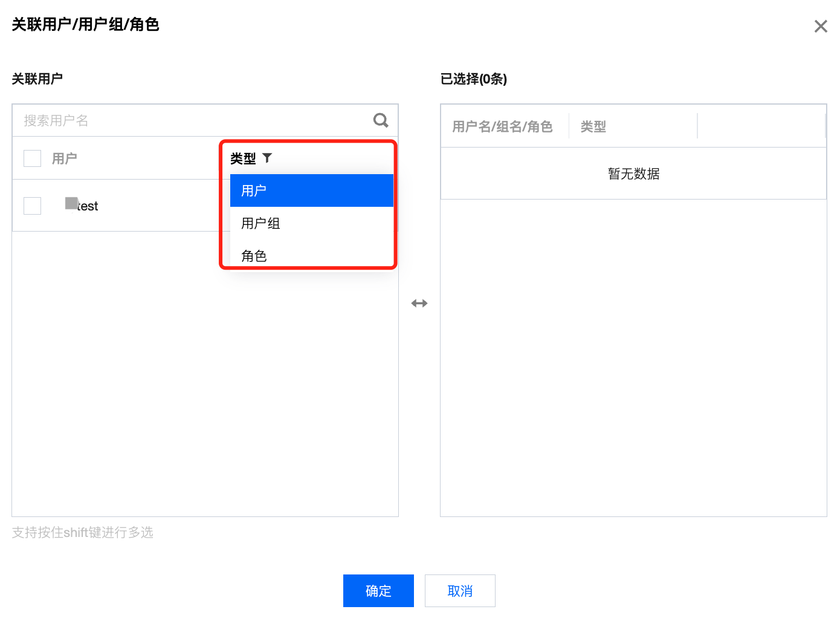
Task: Click the magnifier search icon
Action: [x=381, y=120]
